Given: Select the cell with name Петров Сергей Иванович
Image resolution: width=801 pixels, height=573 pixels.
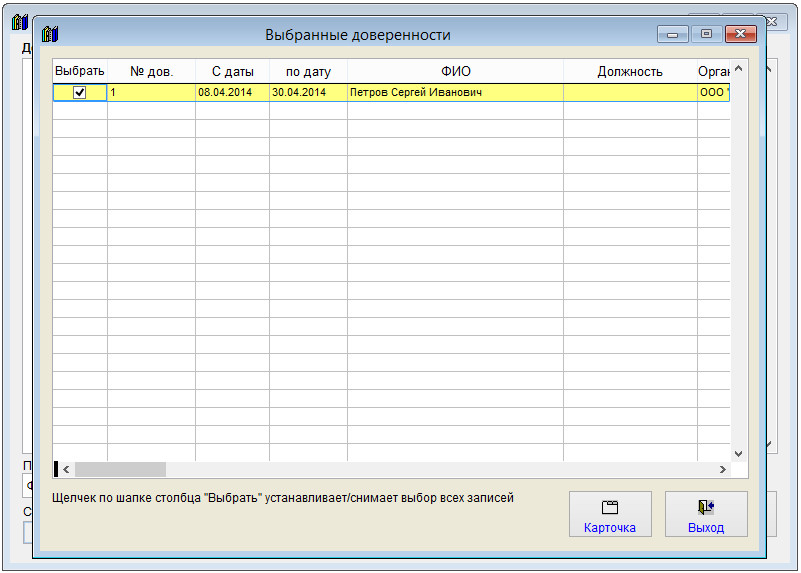Looking at the screenshot, I should [415, 92].
